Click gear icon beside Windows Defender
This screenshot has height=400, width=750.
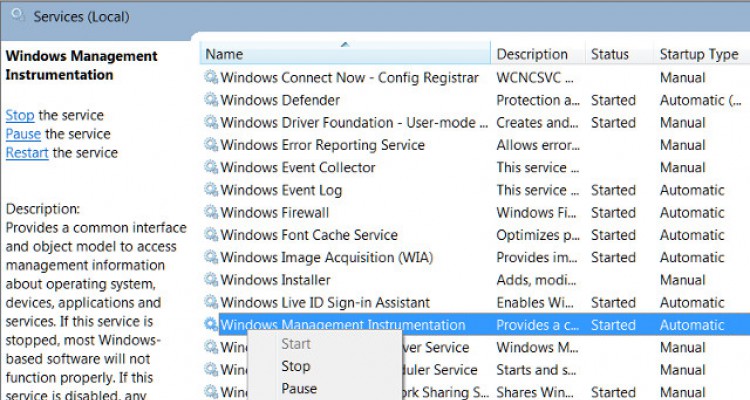(x=211, y=99)
